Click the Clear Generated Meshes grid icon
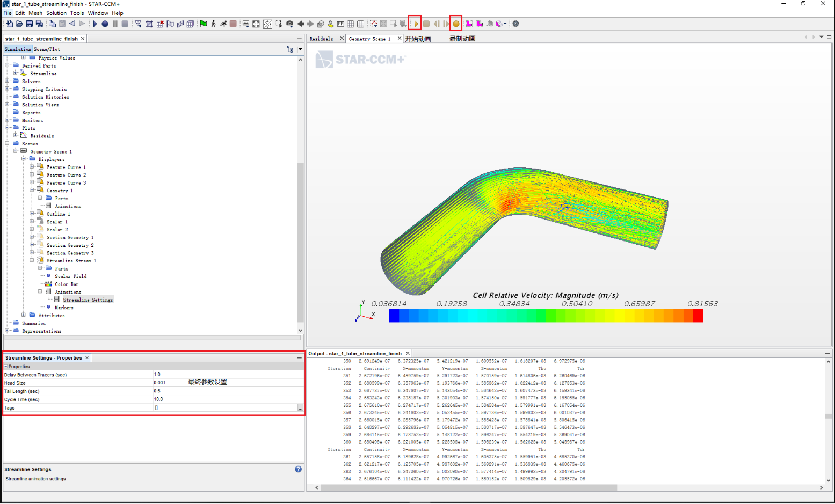Screen dimensions: 835x504 pyautogui.click(x=160, y=24)
